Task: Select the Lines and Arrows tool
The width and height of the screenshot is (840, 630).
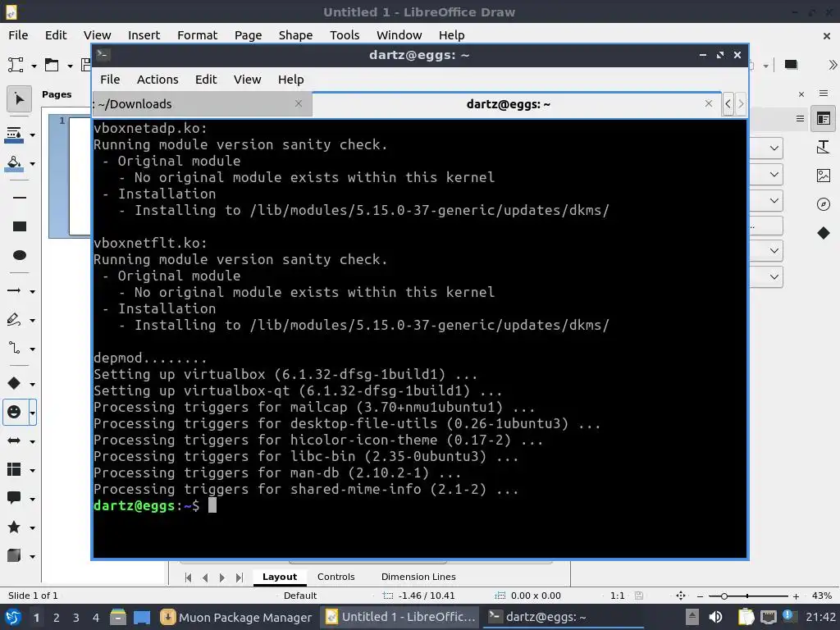Action: click(14, 291)
